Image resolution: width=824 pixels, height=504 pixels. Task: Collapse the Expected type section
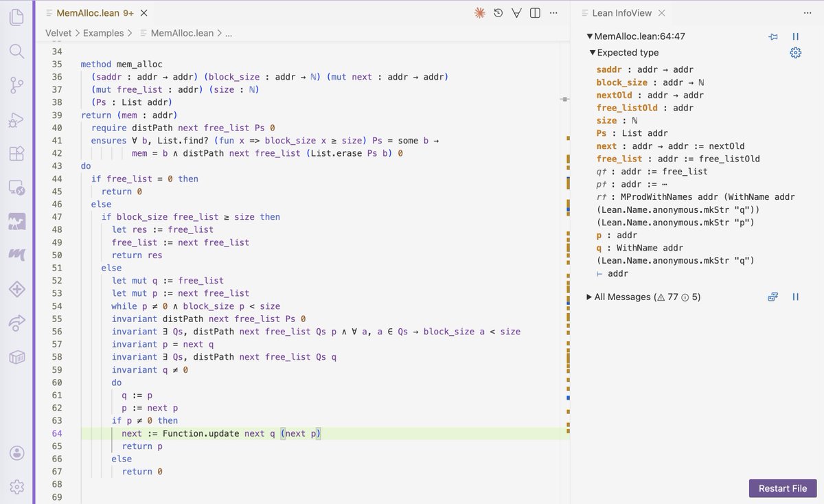[593, 53]
